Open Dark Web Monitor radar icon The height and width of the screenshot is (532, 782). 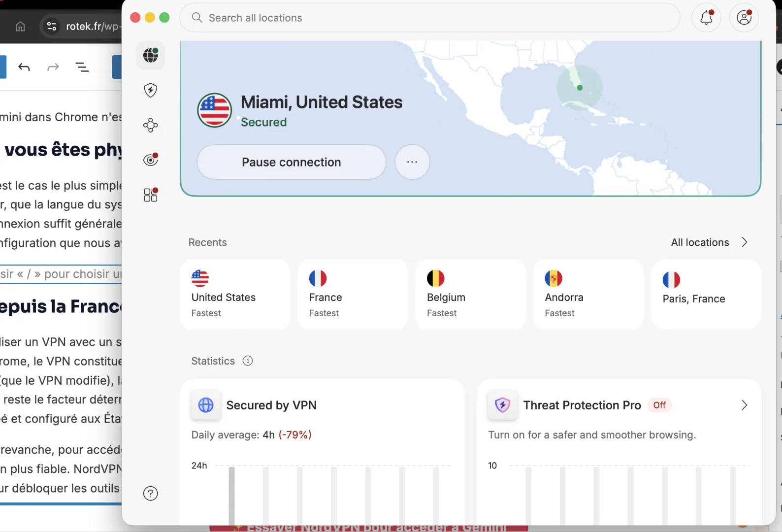tap(151, 160)
